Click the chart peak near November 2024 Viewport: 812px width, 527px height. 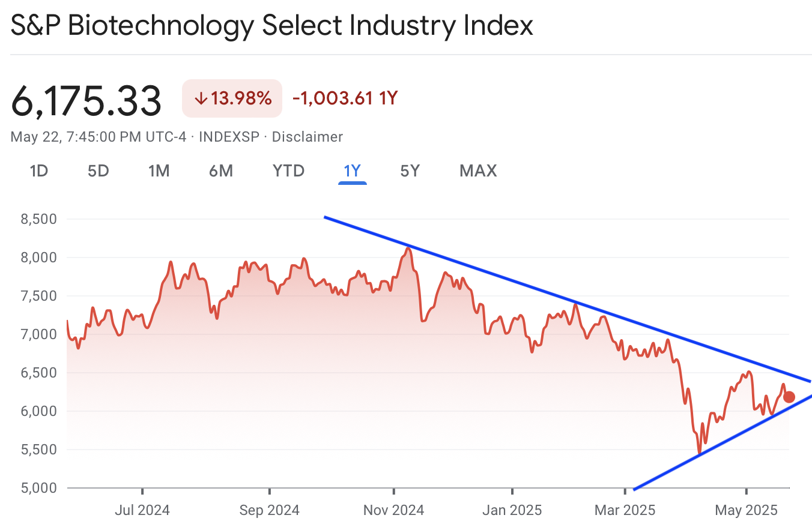(408, 248)
